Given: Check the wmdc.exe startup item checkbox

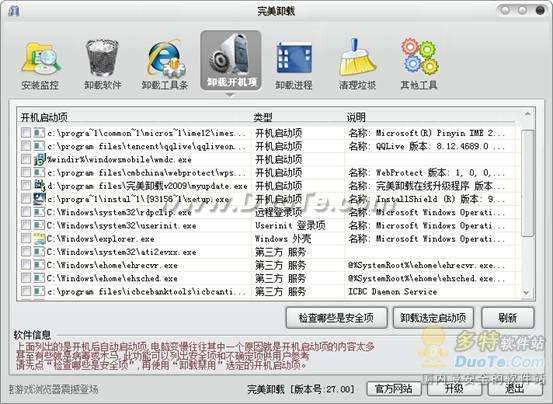Looking at the screenshot, I should (x=26, y=159).
